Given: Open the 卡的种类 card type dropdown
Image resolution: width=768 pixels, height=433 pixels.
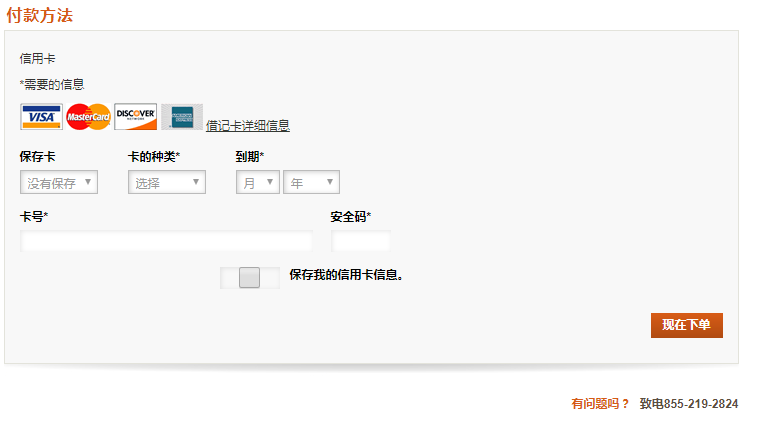Looking at the screenshot, I should 167,182.
